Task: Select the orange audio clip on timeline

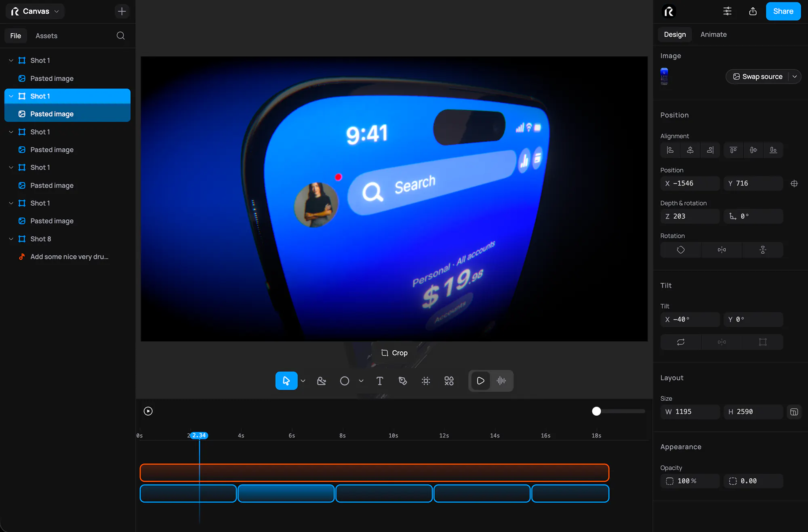Action: click(x=375, y=473)
